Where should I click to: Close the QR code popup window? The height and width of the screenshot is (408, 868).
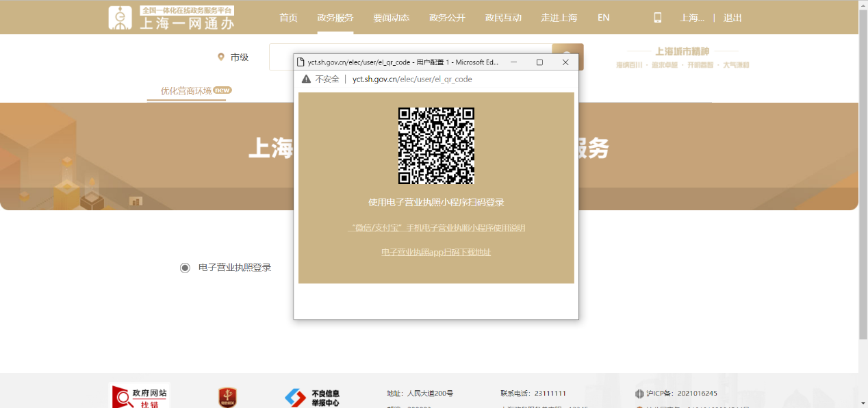(x=565, y=62)
